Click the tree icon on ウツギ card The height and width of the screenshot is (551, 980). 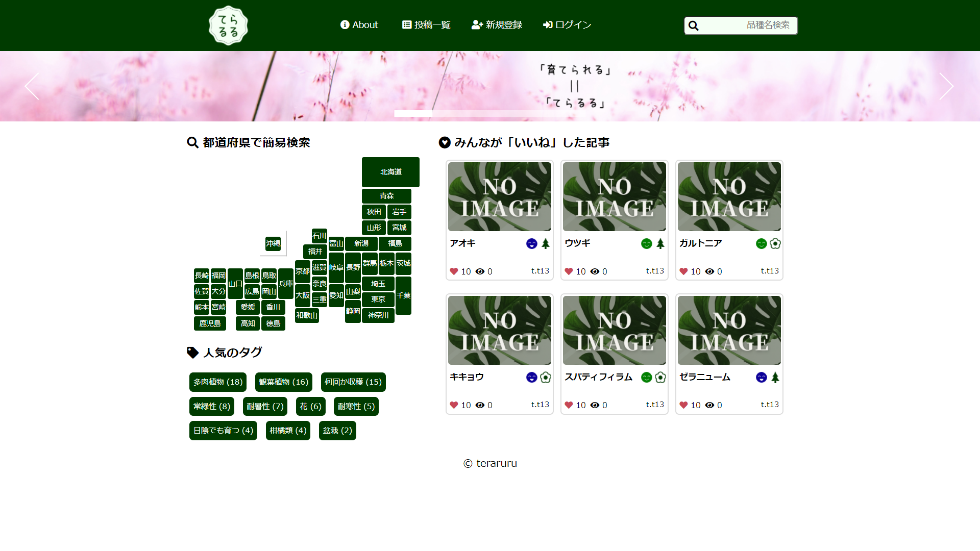[x=660, y=244]
